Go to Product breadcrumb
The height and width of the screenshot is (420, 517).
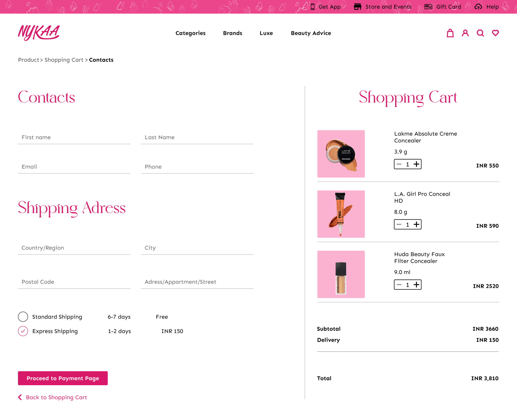point(29,60)
